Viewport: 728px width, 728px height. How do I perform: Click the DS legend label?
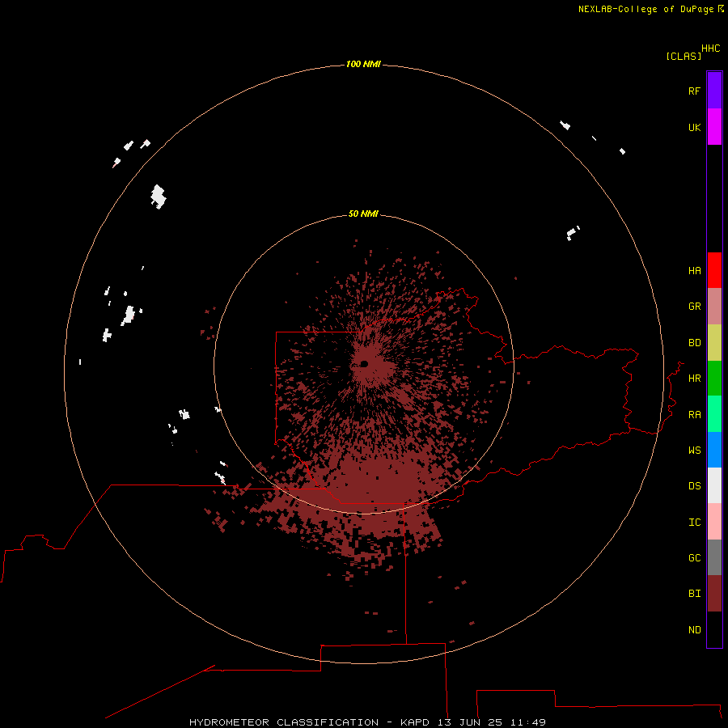(x=694, y=485)
